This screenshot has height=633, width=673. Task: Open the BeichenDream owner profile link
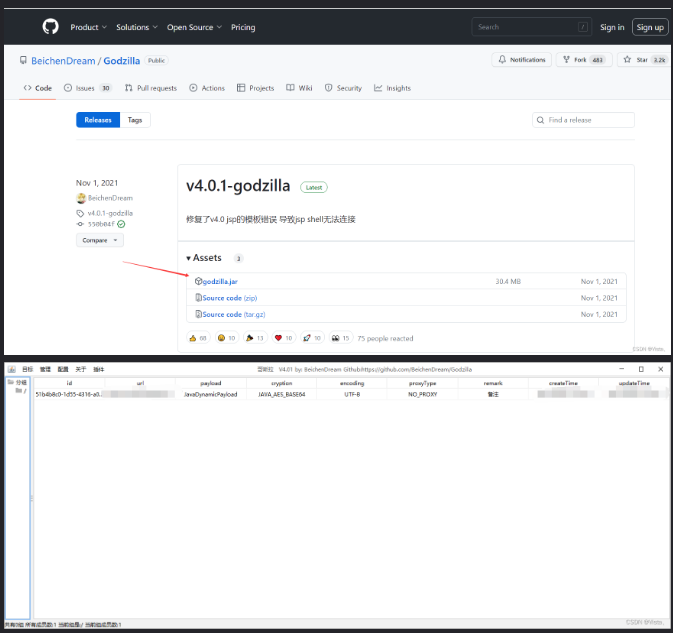click(63, 61)
